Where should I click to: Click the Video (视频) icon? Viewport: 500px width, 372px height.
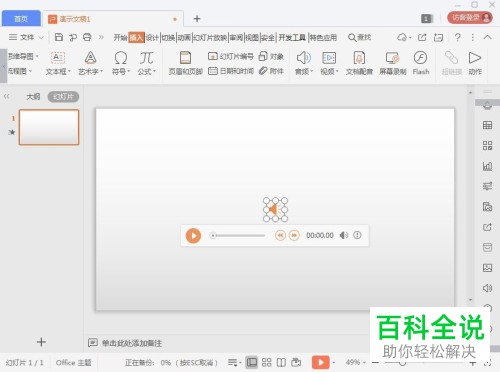tap(329, 58)
